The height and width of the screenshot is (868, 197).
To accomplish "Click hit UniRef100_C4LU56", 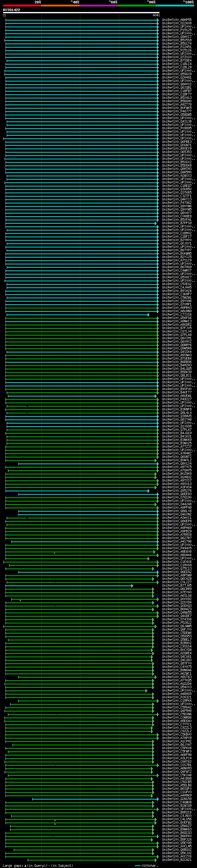I will pyautogui.click(x=177, y=819).
